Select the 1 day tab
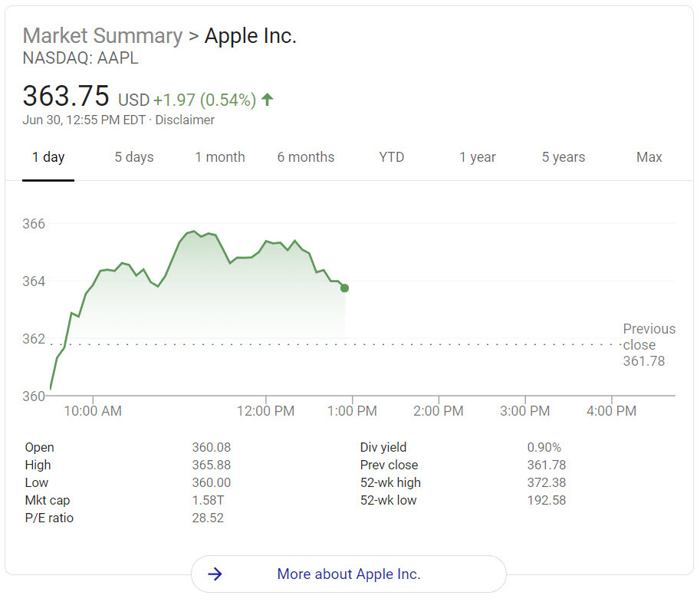Viewport: 700px width, 602px height. click(x=48, y=157)
